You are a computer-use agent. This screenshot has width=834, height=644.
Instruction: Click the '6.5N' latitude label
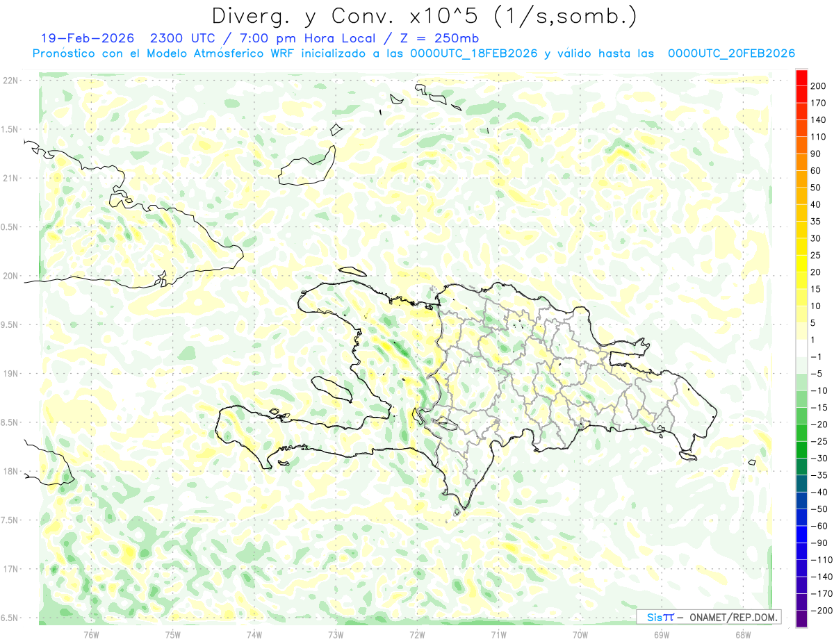[10, 618]
